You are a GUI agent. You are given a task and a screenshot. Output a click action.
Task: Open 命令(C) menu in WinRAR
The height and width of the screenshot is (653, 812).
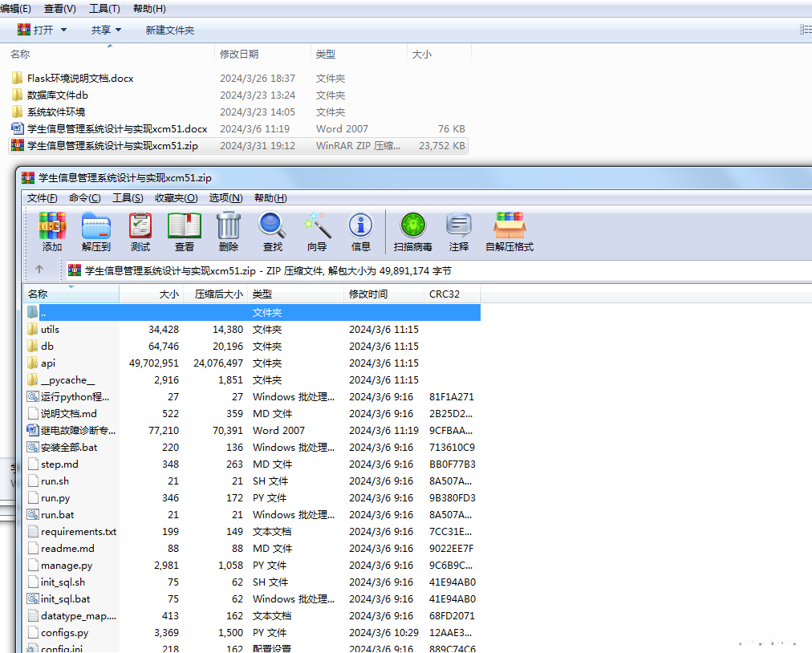coord(85,198)
